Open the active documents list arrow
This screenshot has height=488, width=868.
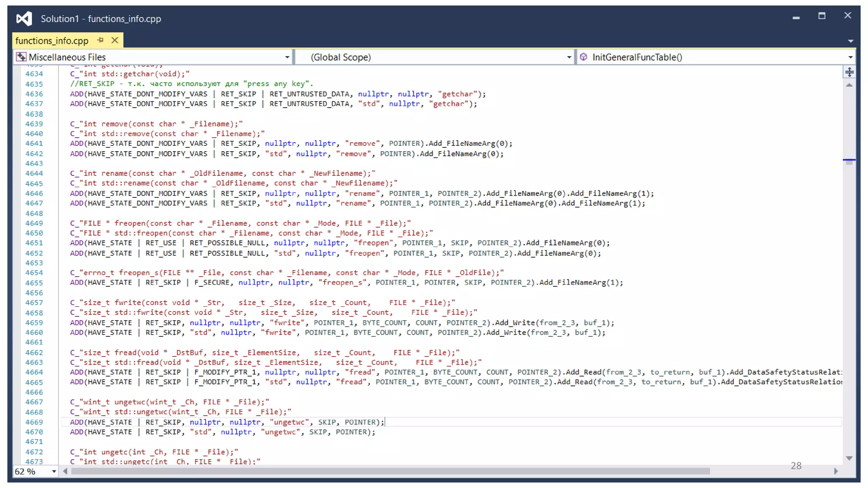click(850, 41)
